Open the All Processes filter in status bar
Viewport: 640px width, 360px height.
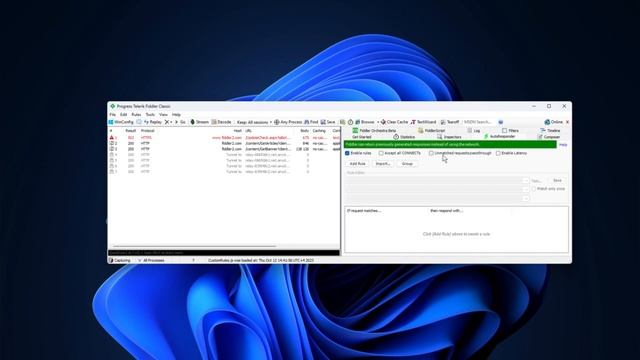(151, 260)
